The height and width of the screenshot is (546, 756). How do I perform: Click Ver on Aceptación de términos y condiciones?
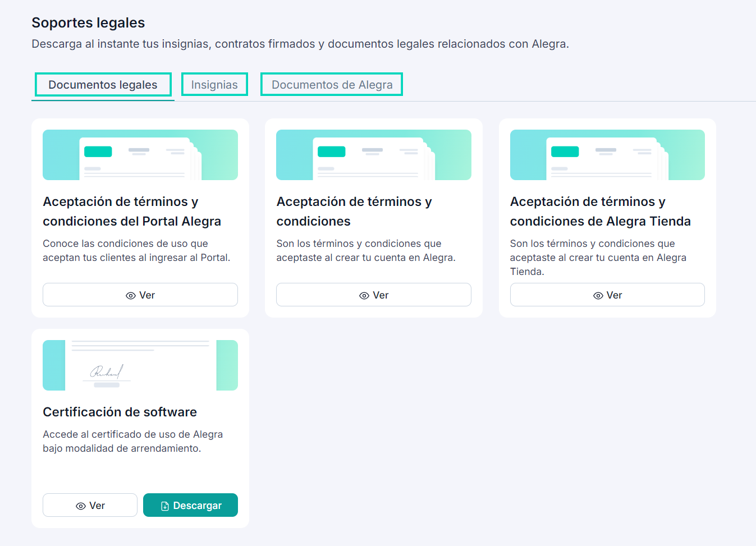[374, 295]
